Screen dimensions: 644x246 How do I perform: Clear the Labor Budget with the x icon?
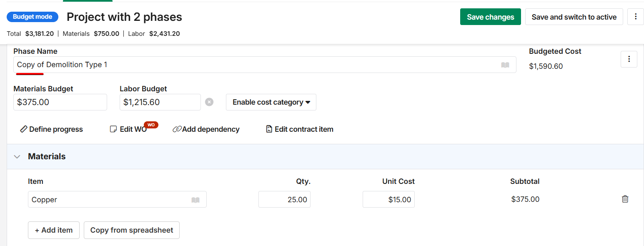coord(209,102)
